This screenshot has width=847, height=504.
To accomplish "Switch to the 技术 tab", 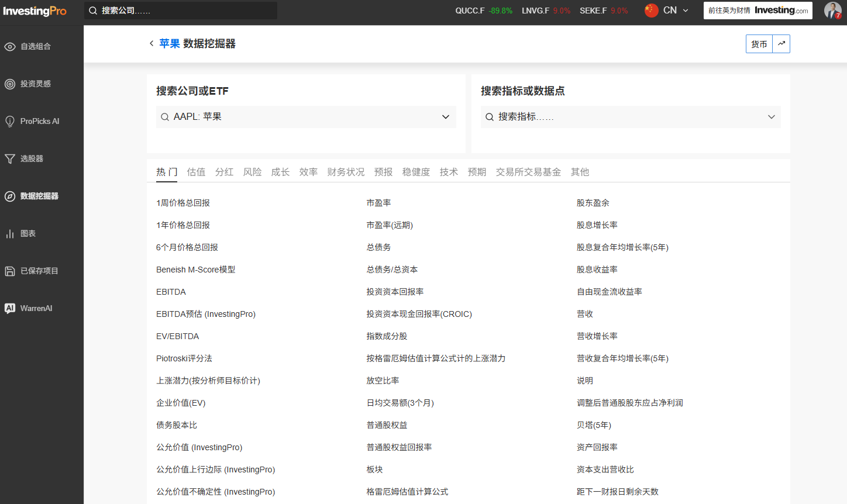I will tap(449, 172).
